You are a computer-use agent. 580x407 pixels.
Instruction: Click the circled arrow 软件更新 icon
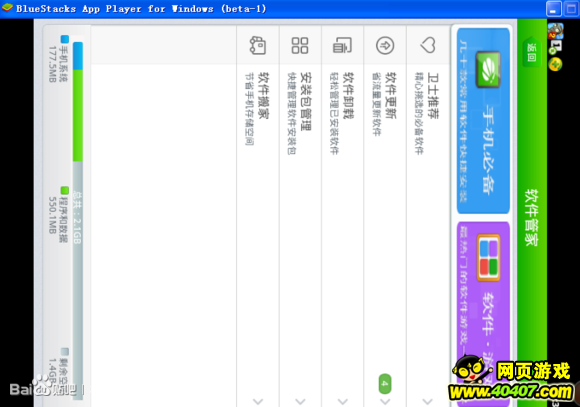[385, 46]
